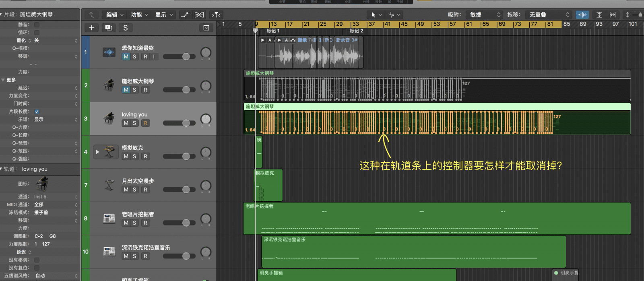This screenshot has width=644, height=281.
Task: Collapse the 更多 section disclosure triangle
Action: (3, 80)
